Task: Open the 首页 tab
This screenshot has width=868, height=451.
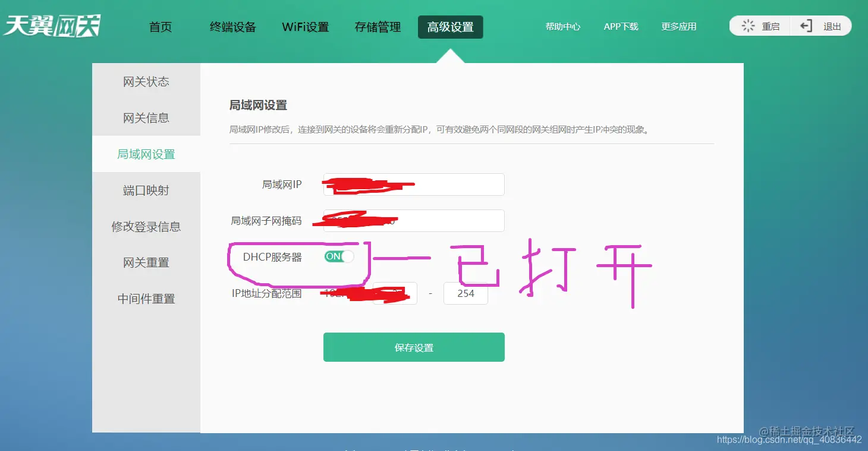Action: click(161, 27)
